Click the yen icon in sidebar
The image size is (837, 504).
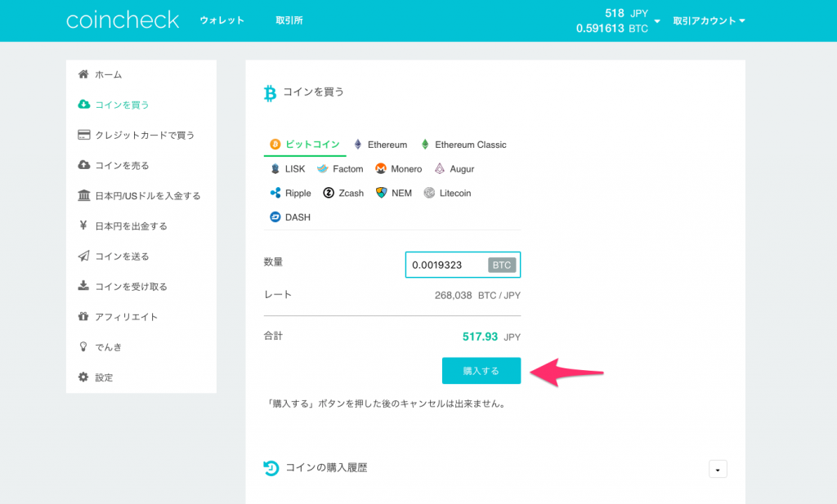(x=83, y=225)
